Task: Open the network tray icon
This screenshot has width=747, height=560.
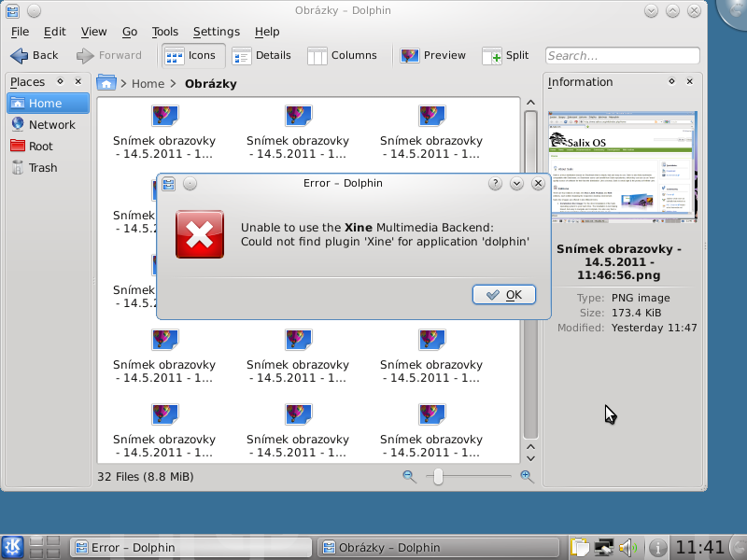Action: pyautogui.click(x=604, y=548)
